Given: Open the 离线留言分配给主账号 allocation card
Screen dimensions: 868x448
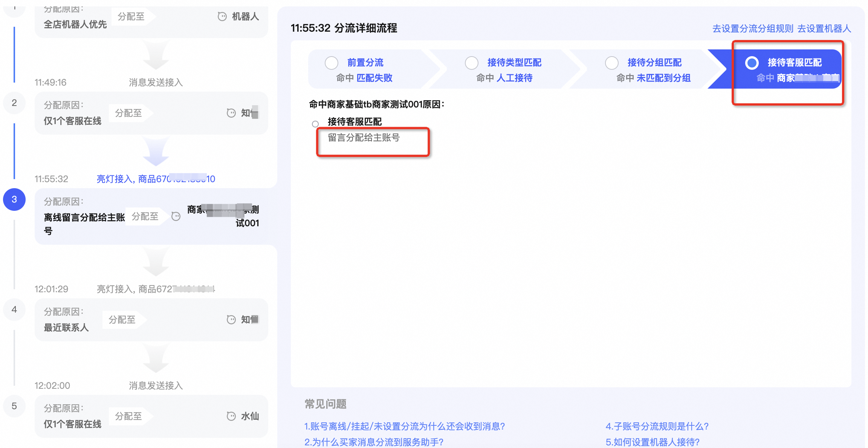Looking at the screenshot, I should click(151, 216).
